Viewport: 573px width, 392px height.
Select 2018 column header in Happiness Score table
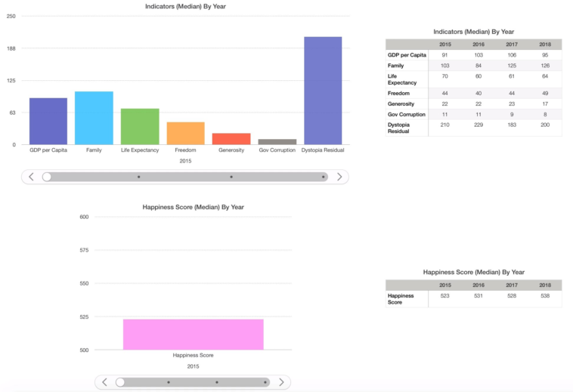[545, 285]
